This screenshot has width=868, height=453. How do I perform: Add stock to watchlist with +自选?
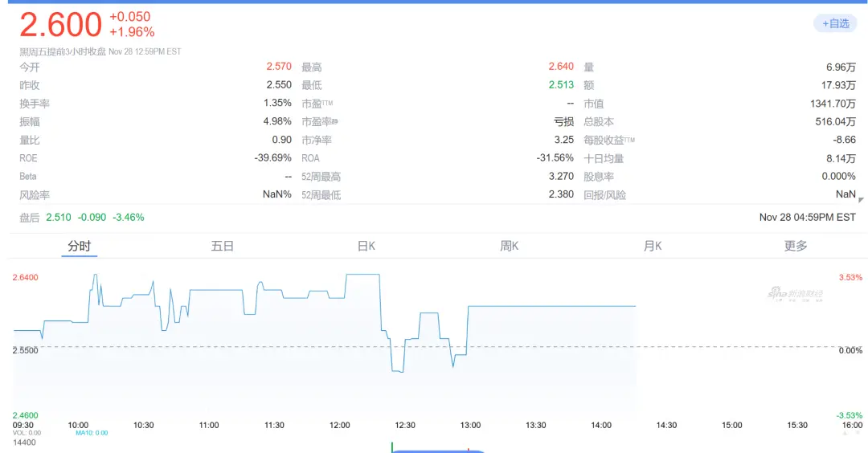(x=835, y=23)
